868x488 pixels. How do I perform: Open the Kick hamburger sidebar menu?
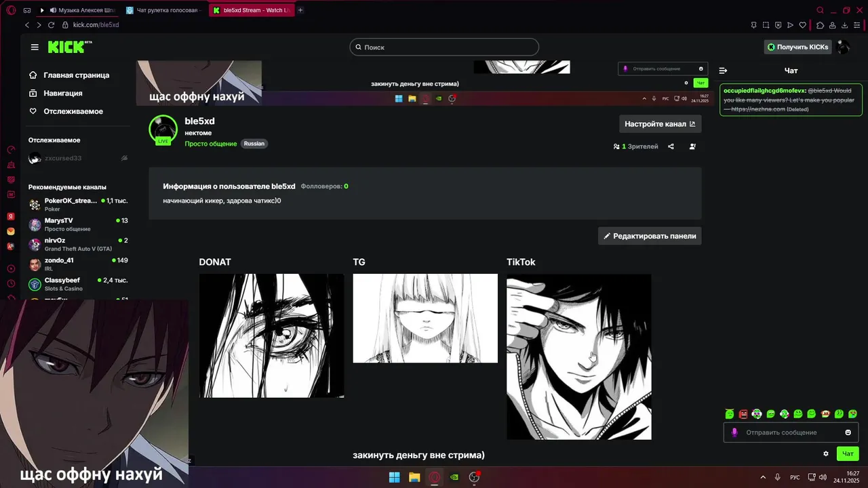(x=35, y=47)
